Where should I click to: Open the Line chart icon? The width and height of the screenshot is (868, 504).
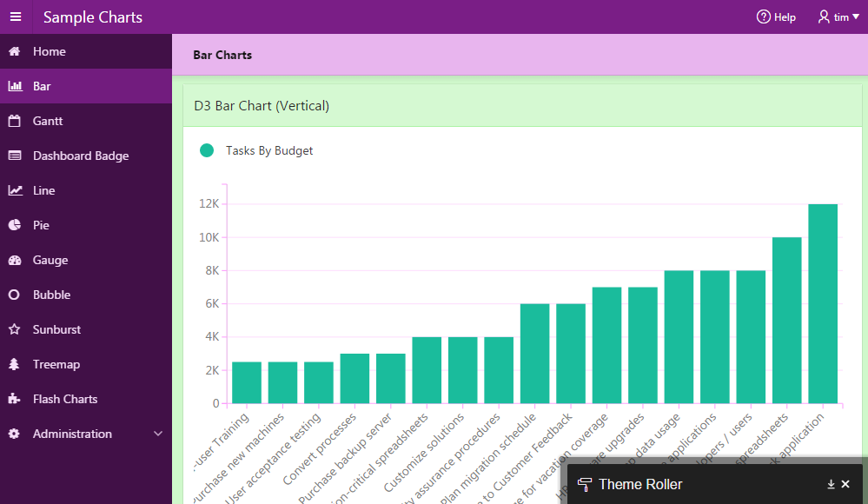tap(15, 191)
